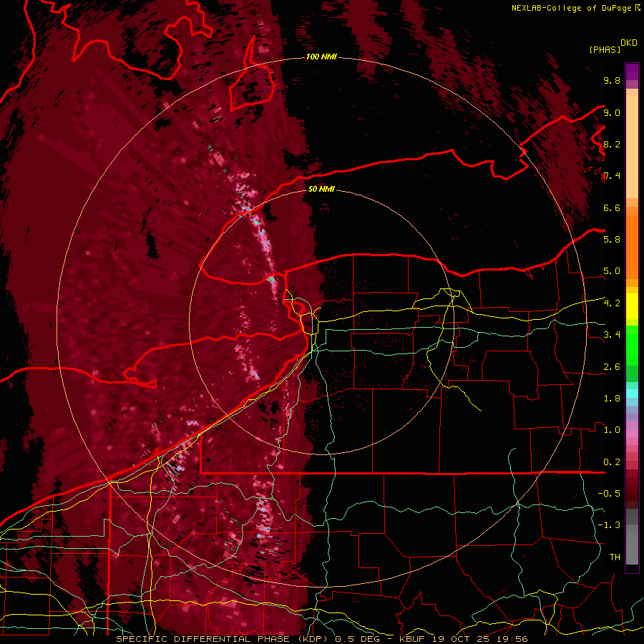644x644 pixels.
Task: Pick the orange band of the color bar
Action: click(x=632, y=246)
